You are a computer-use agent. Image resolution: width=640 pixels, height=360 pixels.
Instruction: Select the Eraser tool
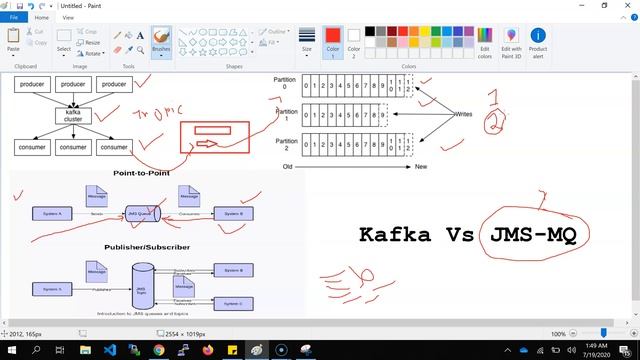(x=118, y=50)
